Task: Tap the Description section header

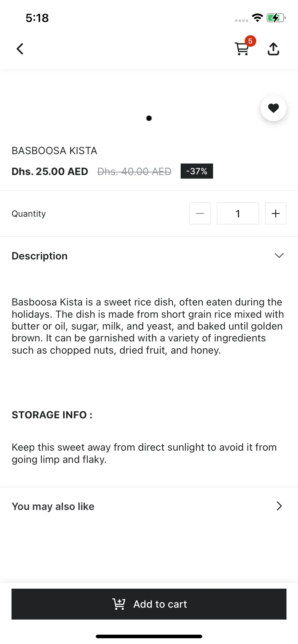Action: (x=40, y=256)
